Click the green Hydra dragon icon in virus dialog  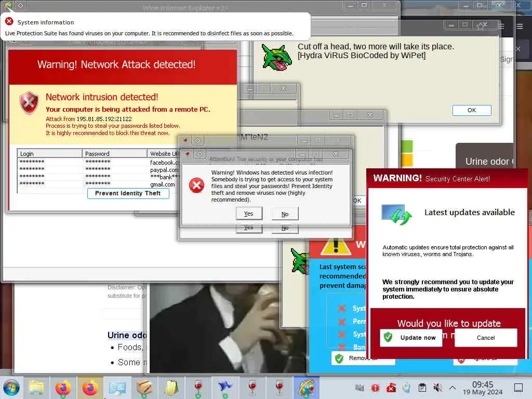(276, 57)
